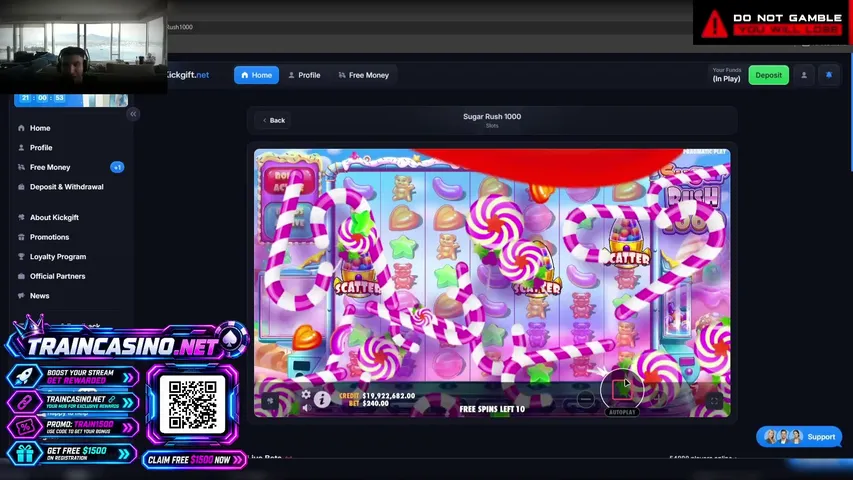Click the +1 badge on Free Money
The image size is (853, 480).
(117, 167)
